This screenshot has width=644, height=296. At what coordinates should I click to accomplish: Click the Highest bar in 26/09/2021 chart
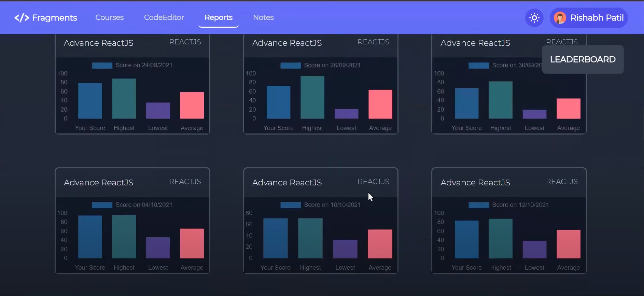point(312,97)
